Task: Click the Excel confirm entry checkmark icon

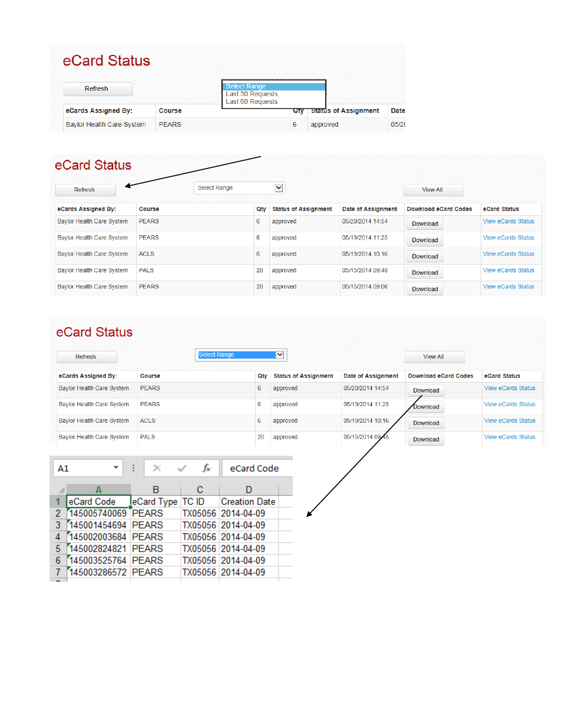Action: click(x=182, y=468)
